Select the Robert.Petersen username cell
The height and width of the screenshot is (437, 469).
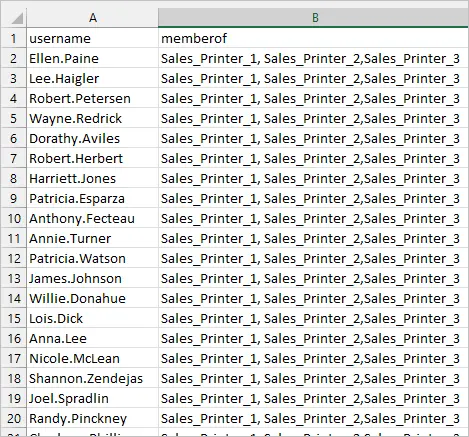93,98
